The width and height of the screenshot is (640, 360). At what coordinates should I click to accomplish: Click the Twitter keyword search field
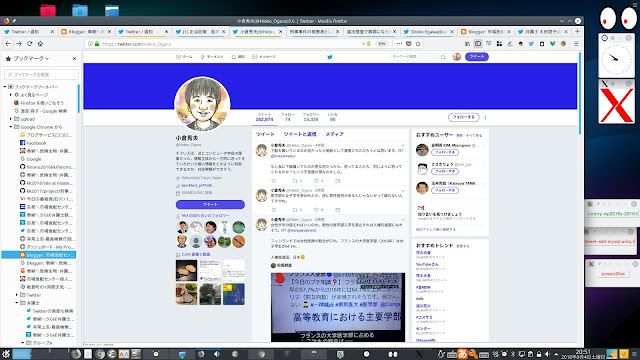click(x=419, y=57)
